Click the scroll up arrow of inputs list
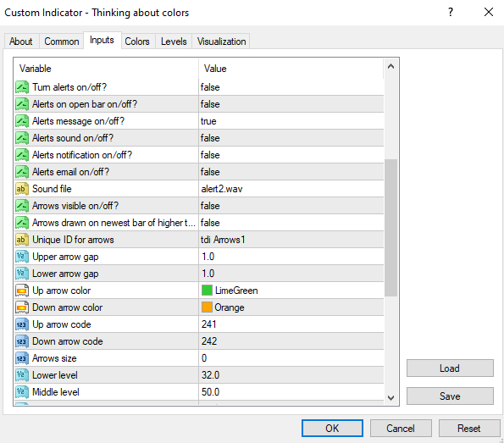 [x=390, y=67]
